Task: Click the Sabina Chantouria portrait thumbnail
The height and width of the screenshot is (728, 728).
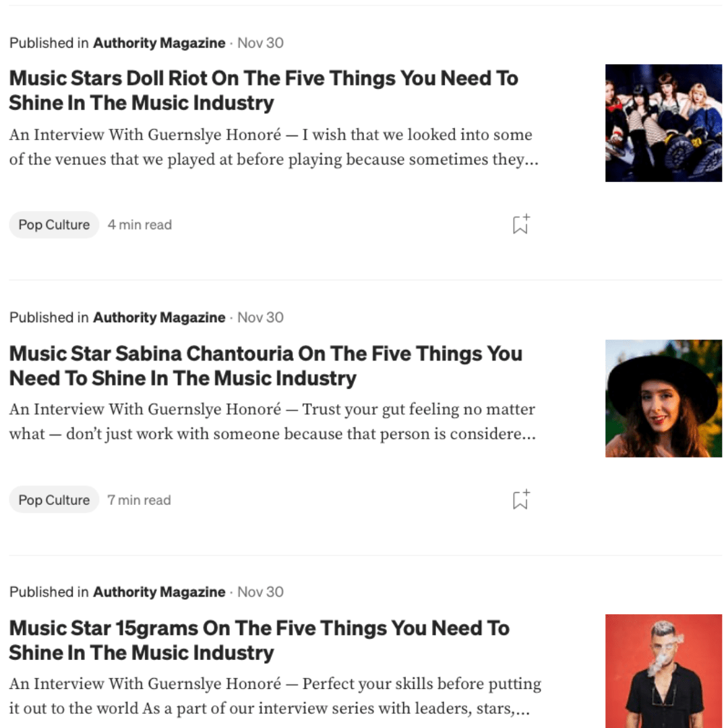Action: tap(663, 398)
